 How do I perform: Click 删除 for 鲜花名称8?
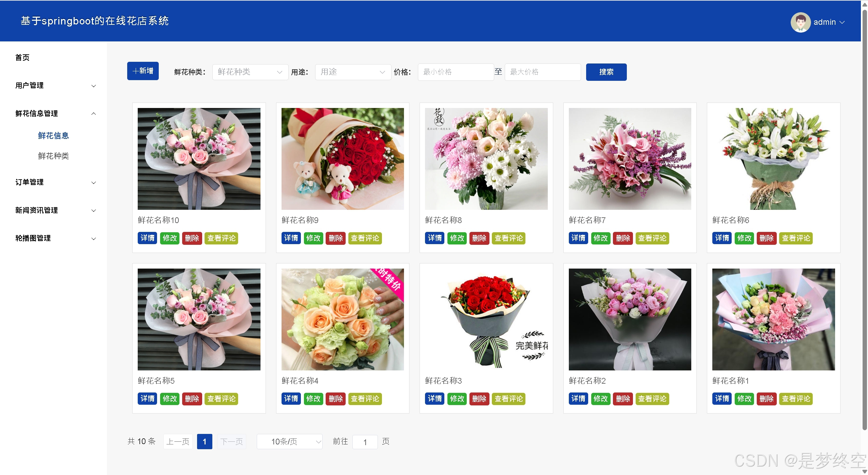pos(479,238)
